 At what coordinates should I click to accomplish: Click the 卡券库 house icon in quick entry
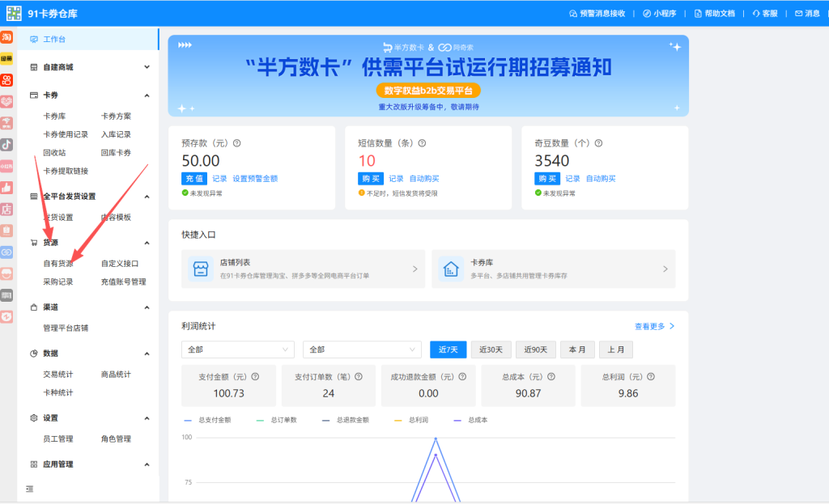pos(451,269)
